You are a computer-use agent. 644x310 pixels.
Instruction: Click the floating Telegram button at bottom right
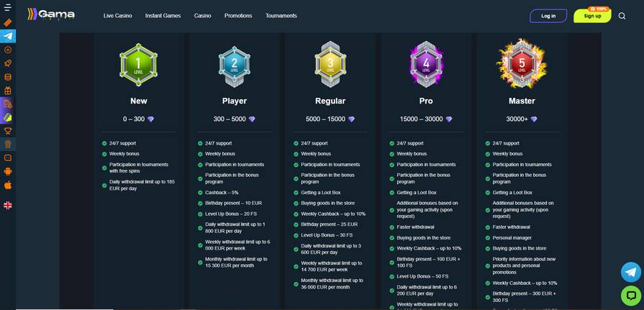pyautogui.click(x=630, y=271)
